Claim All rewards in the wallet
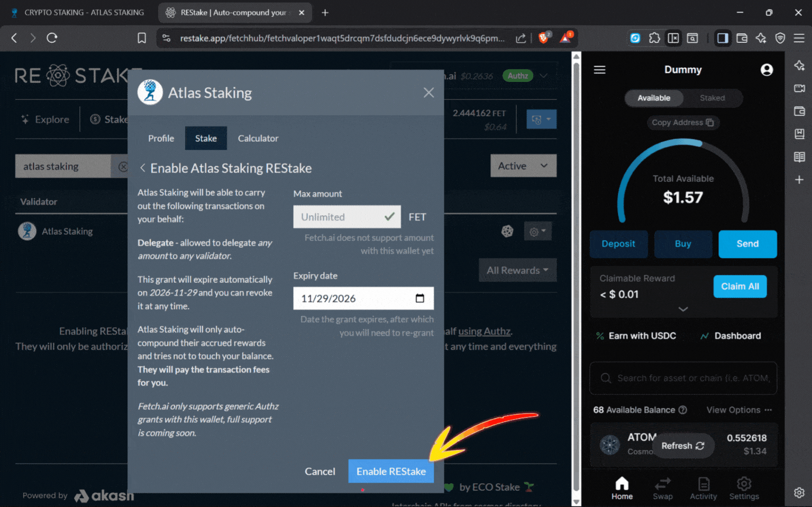The image size is (812, 507). (x=740, y=286)
